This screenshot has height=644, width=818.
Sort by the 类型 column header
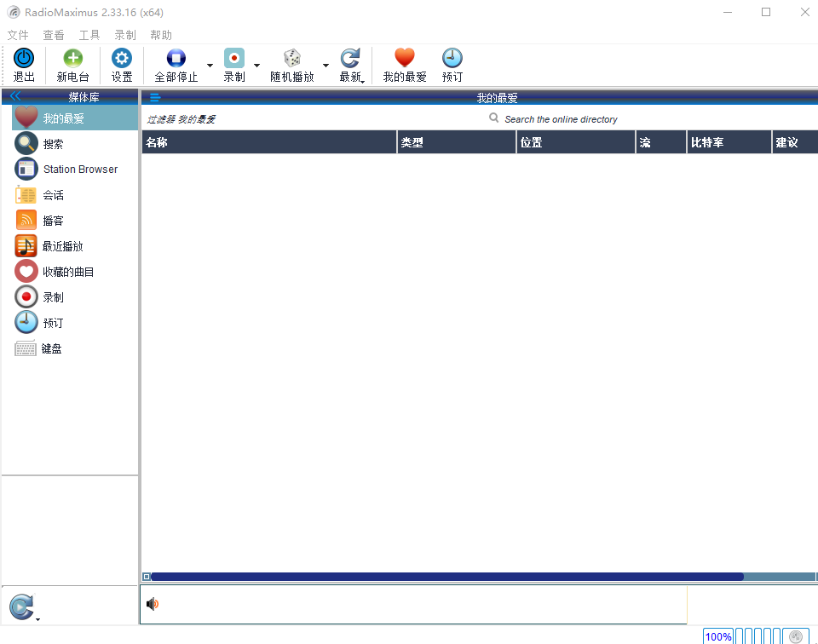pos(457,142)
